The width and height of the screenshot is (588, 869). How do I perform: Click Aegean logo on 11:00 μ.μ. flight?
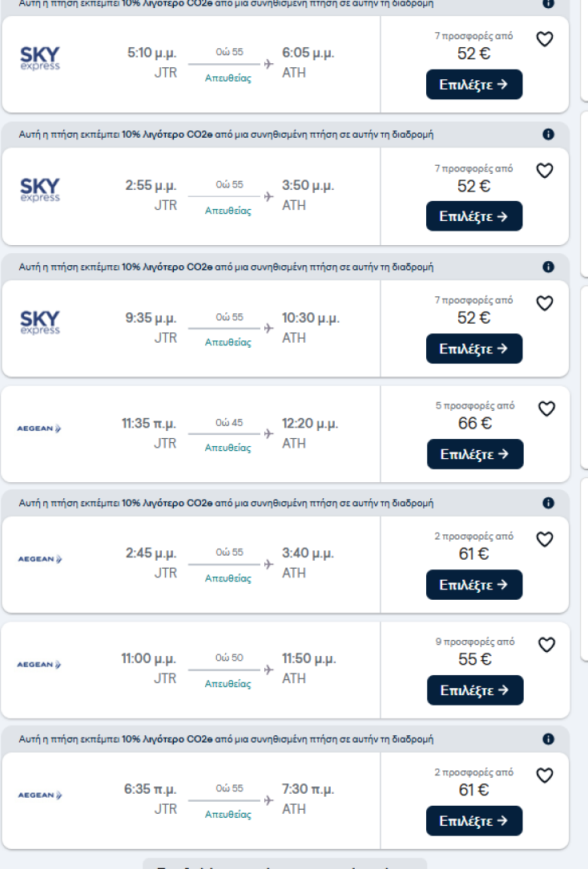pos(40,665)
